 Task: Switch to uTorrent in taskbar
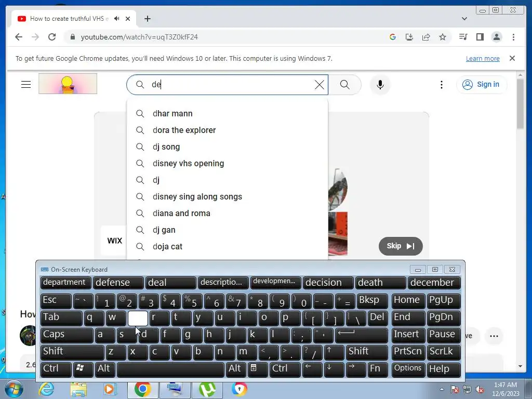pyautogui.click(x=207, y=389)
